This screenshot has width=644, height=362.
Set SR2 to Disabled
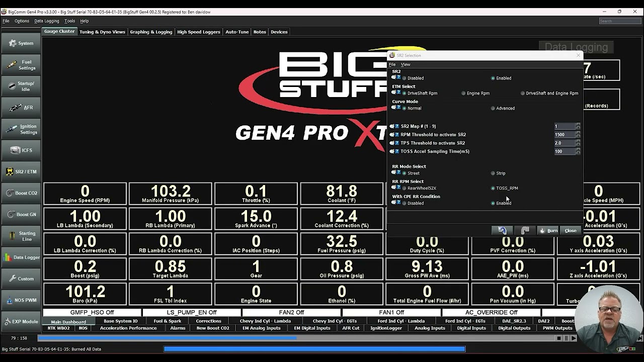[x=413, y=78]
